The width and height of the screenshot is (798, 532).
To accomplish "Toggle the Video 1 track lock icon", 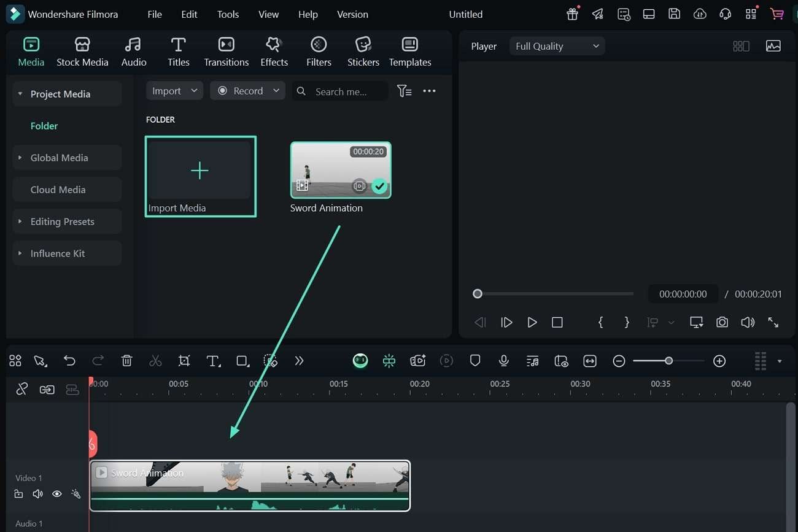I will point(18,493).
